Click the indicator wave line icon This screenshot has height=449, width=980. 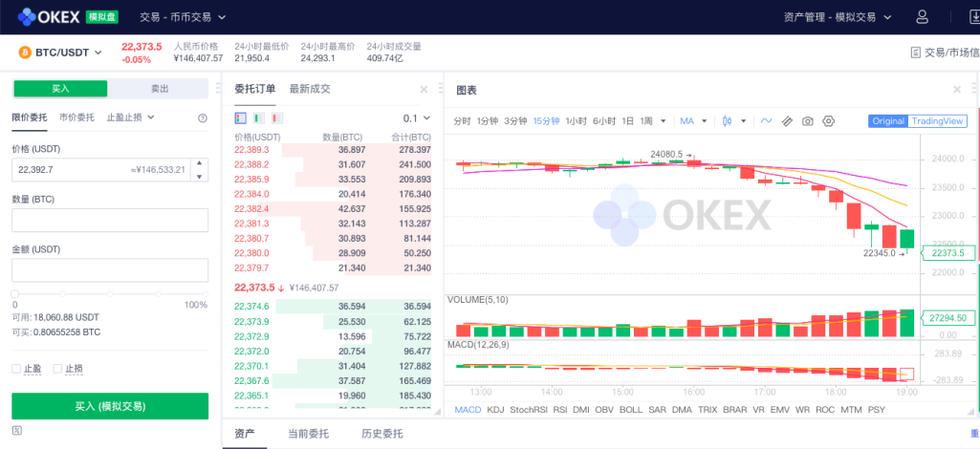[766, 121]
